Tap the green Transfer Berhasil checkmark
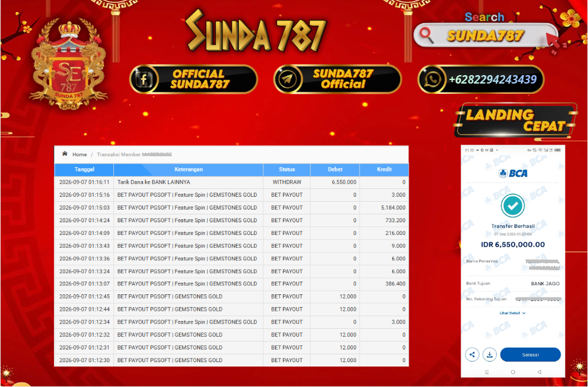Viewport: 588px width, 387px height. (513, 205)
